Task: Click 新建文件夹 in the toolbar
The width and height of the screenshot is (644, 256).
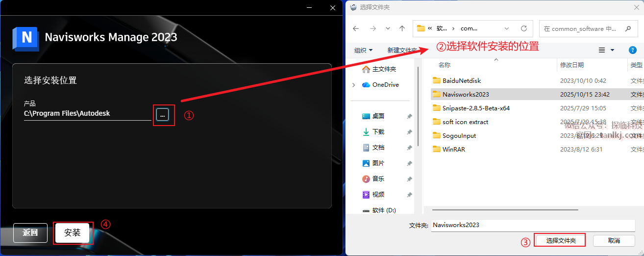Action: tap(401, 50)
